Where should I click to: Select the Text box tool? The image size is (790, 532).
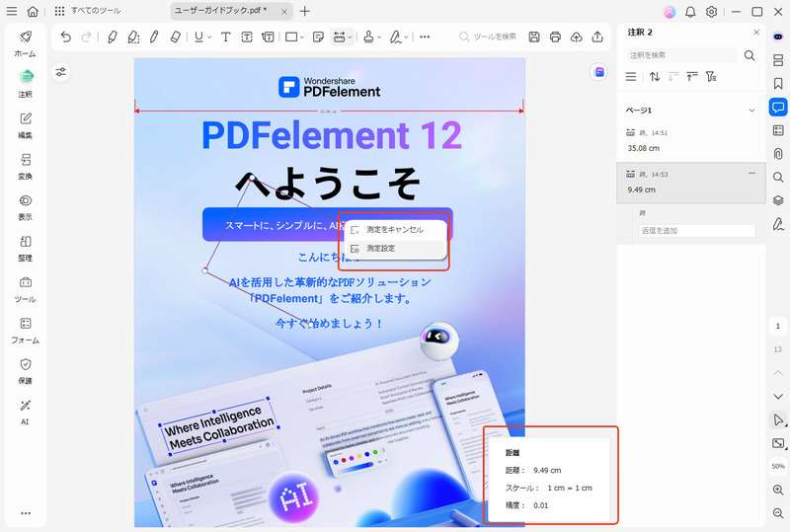point(247,37)
